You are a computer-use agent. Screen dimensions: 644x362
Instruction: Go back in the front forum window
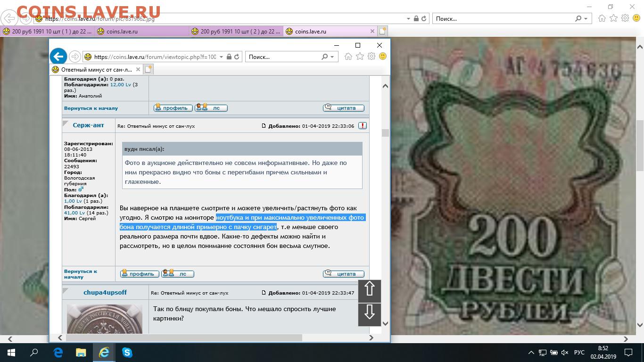58,57
